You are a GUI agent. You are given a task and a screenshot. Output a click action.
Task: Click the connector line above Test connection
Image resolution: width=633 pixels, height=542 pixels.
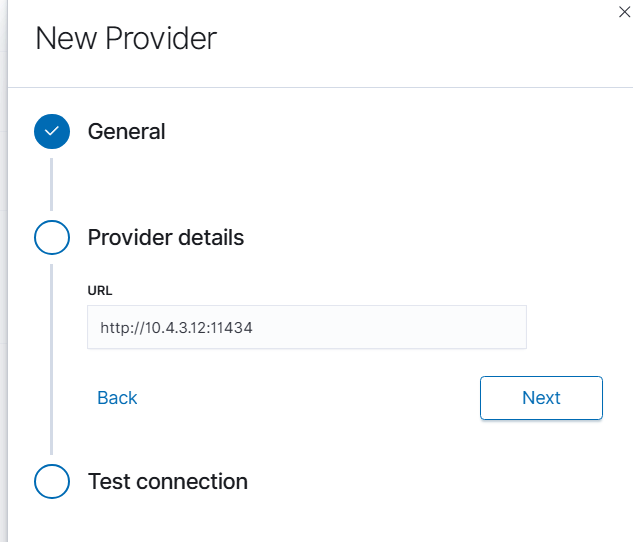point(52,358)
